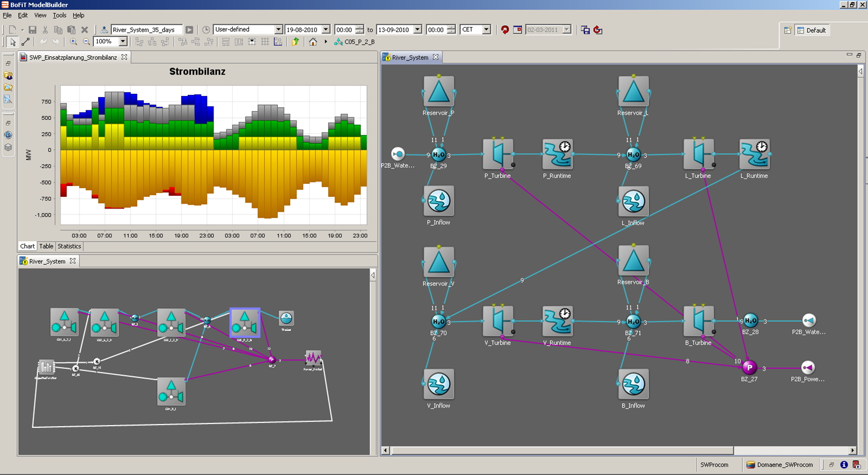Viewport: 868px width, 475px height.
Task: Click the River_System horizontal scrollbar
Action: pos(562,450)
